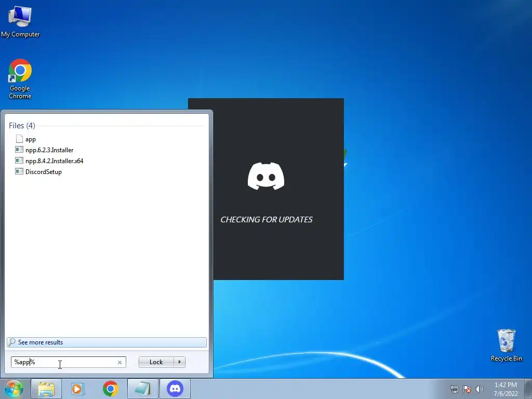Click the blank file icon beside app
The height and width of the screenshot is (399, 532).
pos(19,139)
